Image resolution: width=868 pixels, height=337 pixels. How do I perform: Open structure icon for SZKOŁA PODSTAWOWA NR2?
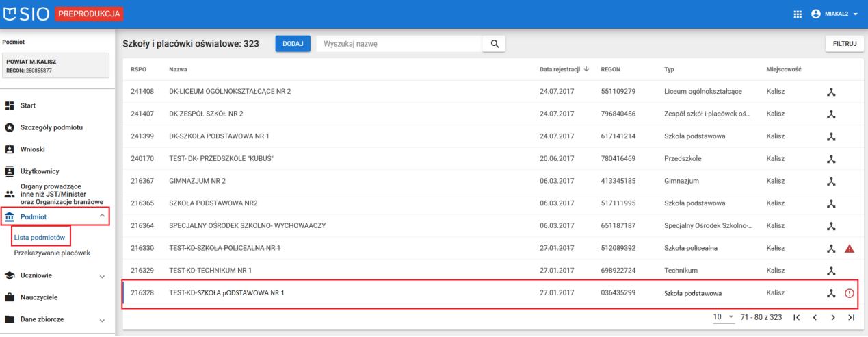832,203
